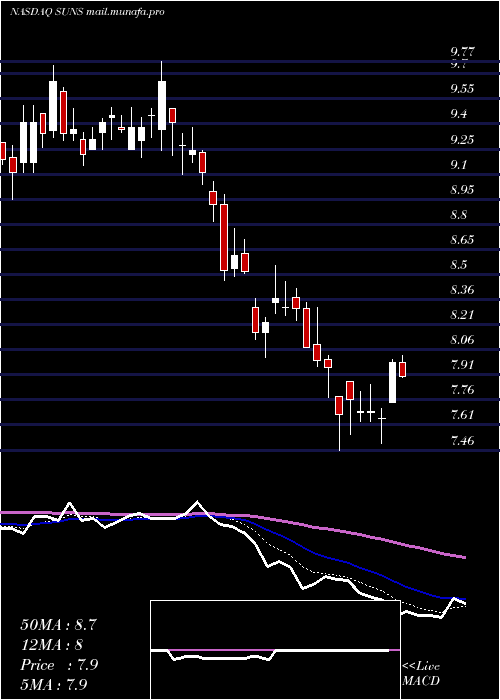Click the MACD inset chart box
The height and width of the screenshot is (700, 500).
point(275,650)
